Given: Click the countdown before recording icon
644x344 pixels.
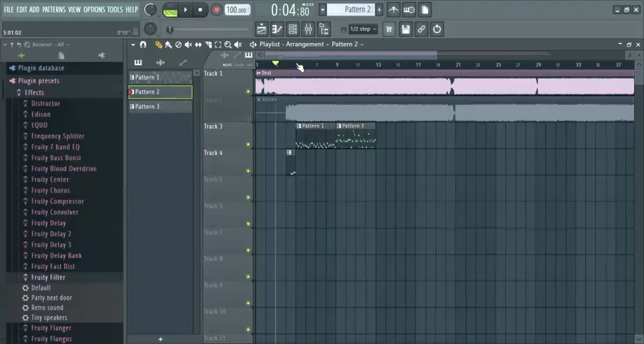Looking at the screenshot, I should [x=409, y=9].
